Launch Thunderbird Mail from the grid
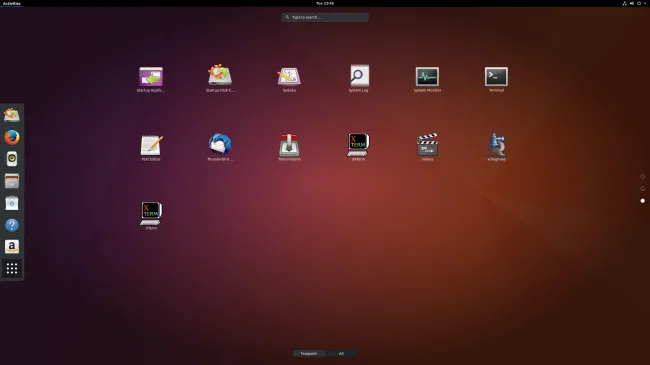 220,148
